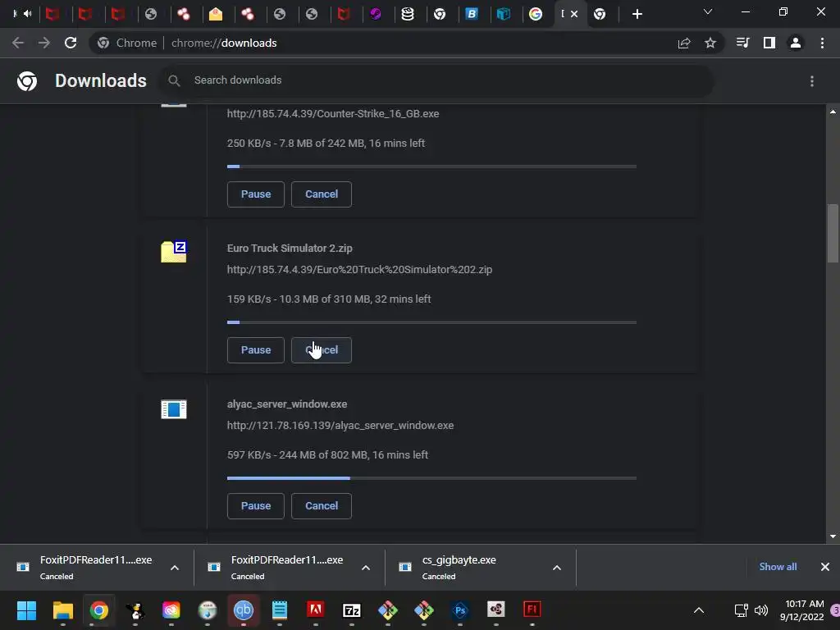Image resolution: width=840 pixels, height=630 pixels.
Task: Follow the Euro%20Truck%20Simulator source URL
Action: 359,269
